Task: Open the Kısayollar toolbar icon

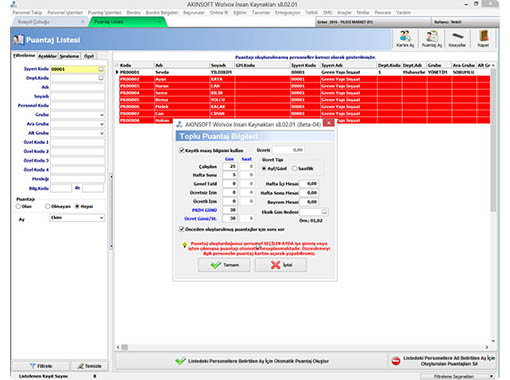Action: 457,39
